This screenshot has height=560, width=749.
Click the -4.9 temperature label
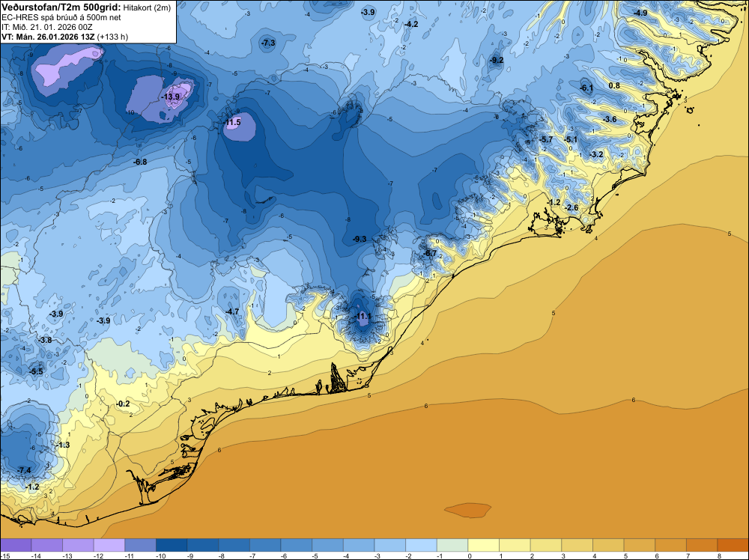pos(640,13)
